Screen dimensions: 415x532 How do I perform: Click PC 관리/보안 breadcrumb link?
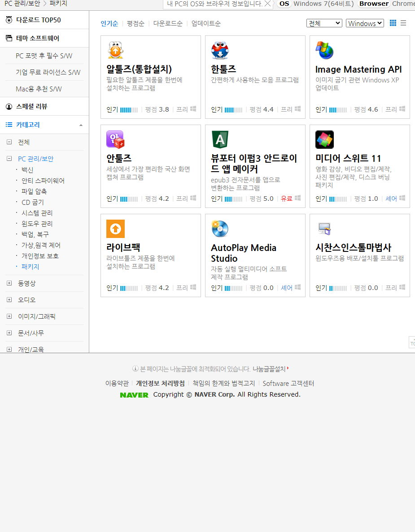point(22,4)
